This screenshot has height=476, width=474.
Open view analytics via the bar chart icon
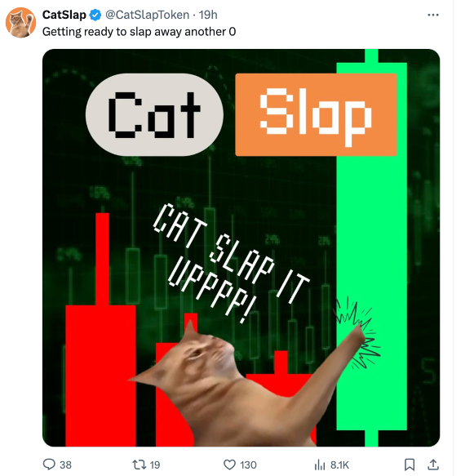(x=320, y=465)
